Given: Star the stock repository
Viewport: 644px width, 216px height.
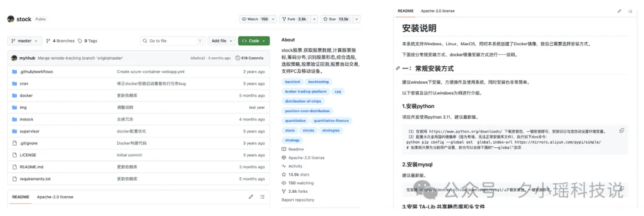Looking at the screenshot, I should (336, 19).
